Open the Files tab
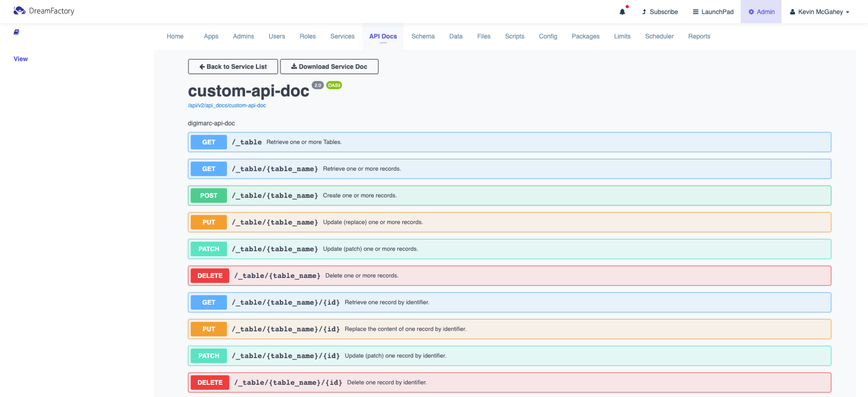The height and width of the screenshot is (397, 868). 484,36
